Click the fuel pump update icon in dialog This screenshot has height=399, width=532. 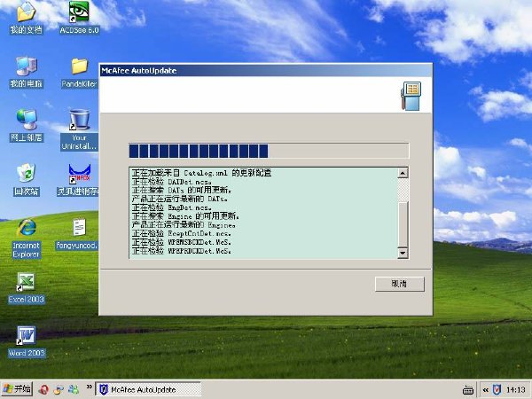[411, 96]
